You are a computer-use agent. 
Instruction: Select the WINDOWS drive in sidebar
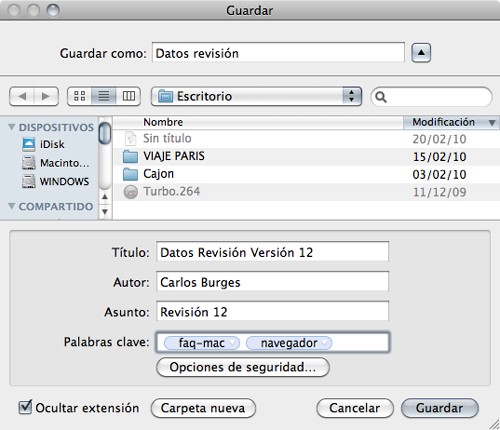pos(56,181)
